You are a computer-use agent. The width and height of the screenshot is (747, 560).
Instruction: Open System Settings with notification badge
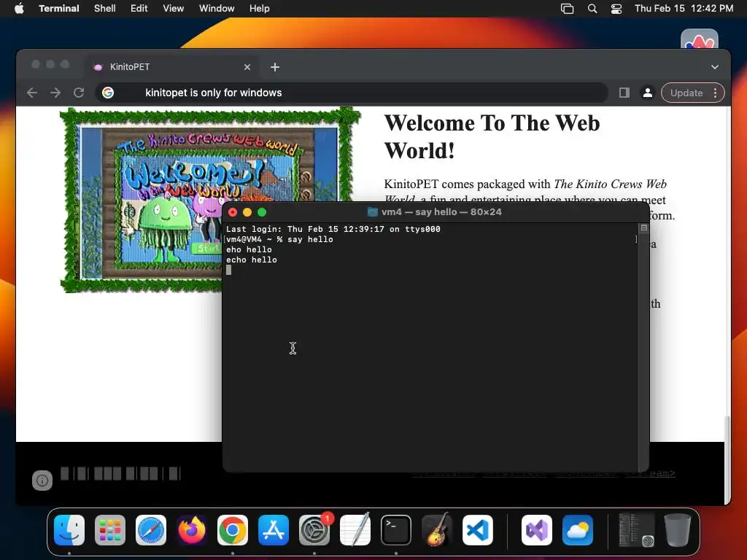314,530
